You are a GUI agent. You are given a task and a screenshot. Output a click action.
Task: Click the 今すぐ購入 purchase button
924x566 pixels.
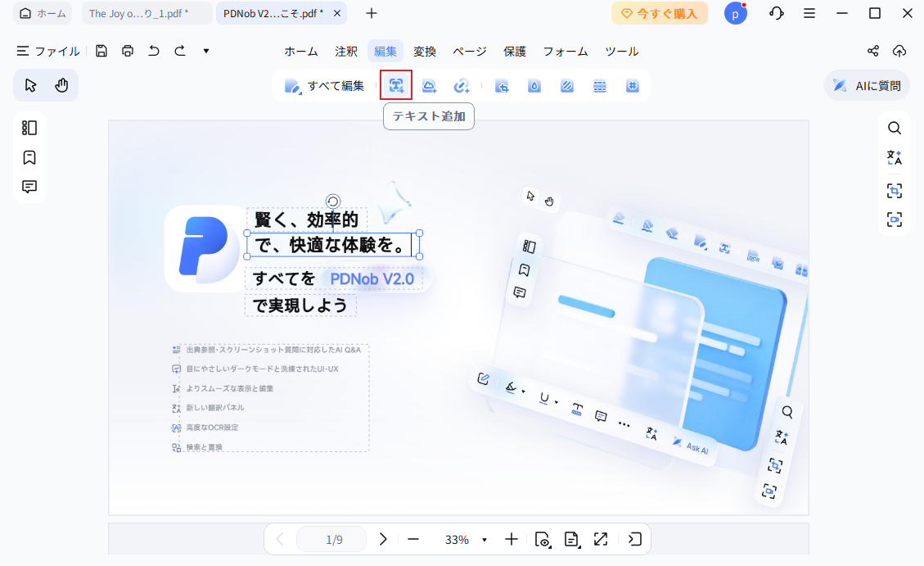click(660, 14)
